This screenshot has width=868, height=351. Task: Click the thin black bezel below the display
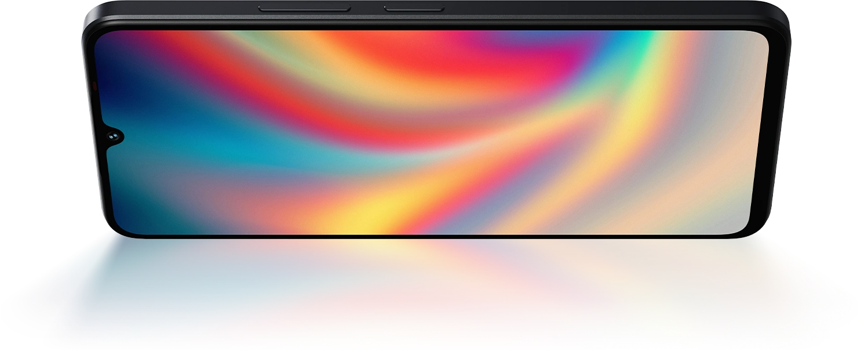(435, 236)
